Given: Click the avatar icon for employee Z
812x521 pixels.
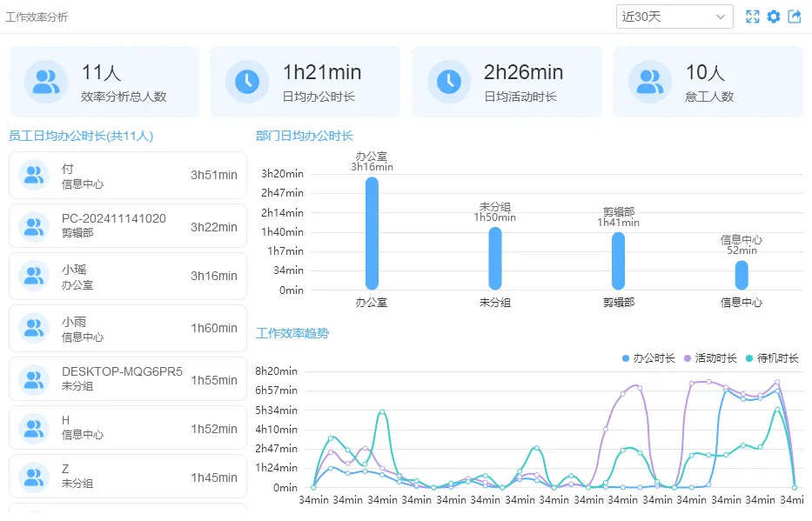Looking at the screenshot, I should click(34, 477).
